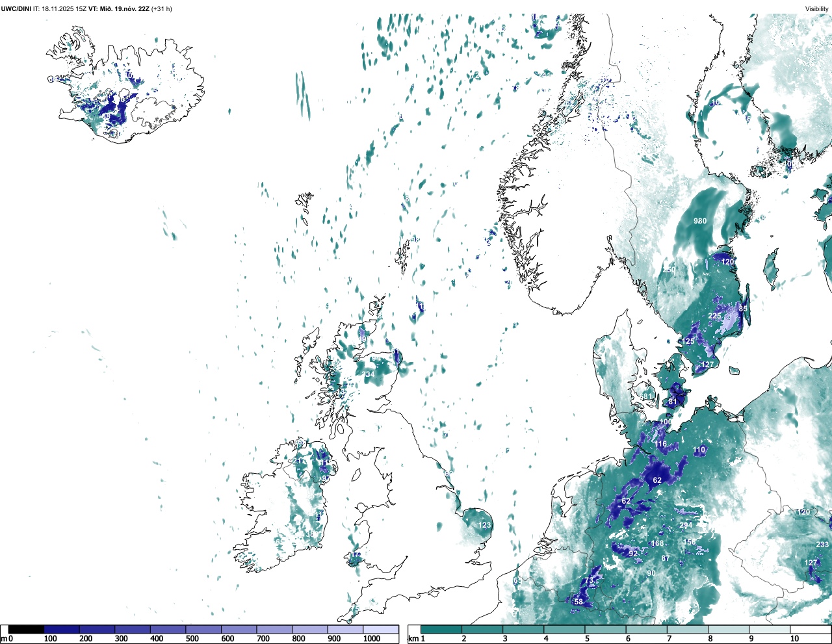Click the '92' visibility value on the map
The width and height of the screenshot is (832, 644).
coord(633,554)
